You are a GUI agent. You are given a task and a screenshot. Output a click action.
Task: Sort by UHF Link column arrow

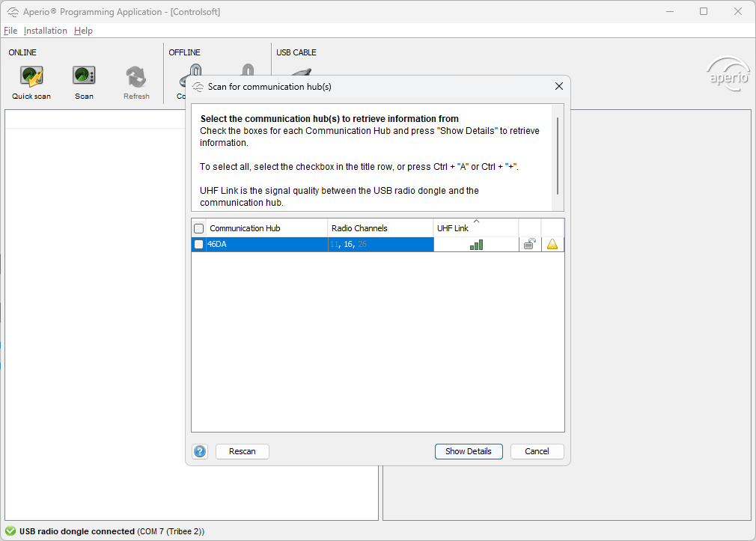pos(476,221)
